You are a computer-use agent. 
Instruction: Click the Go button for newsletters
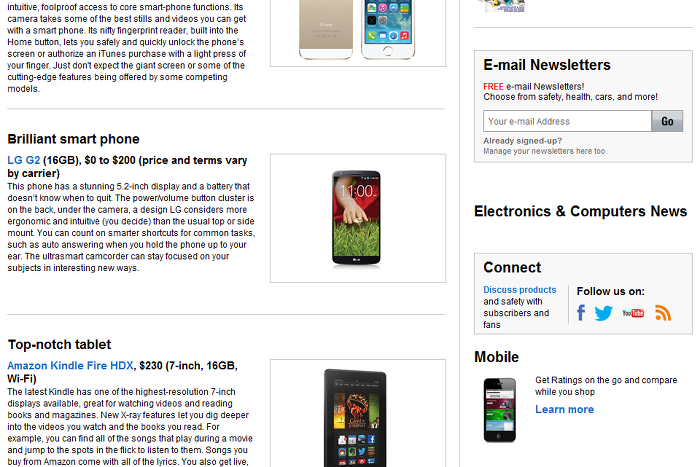[x=667, y=121]
